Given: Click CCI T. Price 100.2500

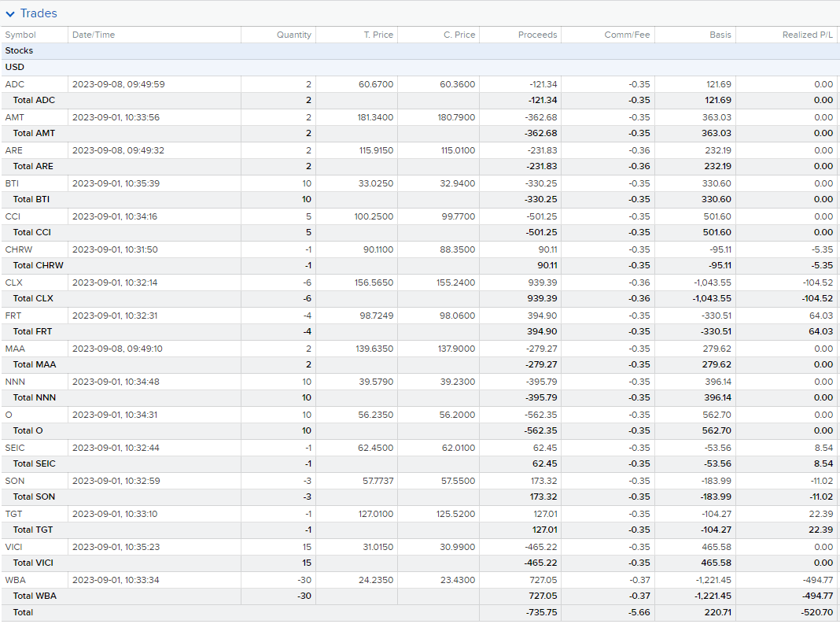Looking at the screenshot, I should tap(374, 216).
